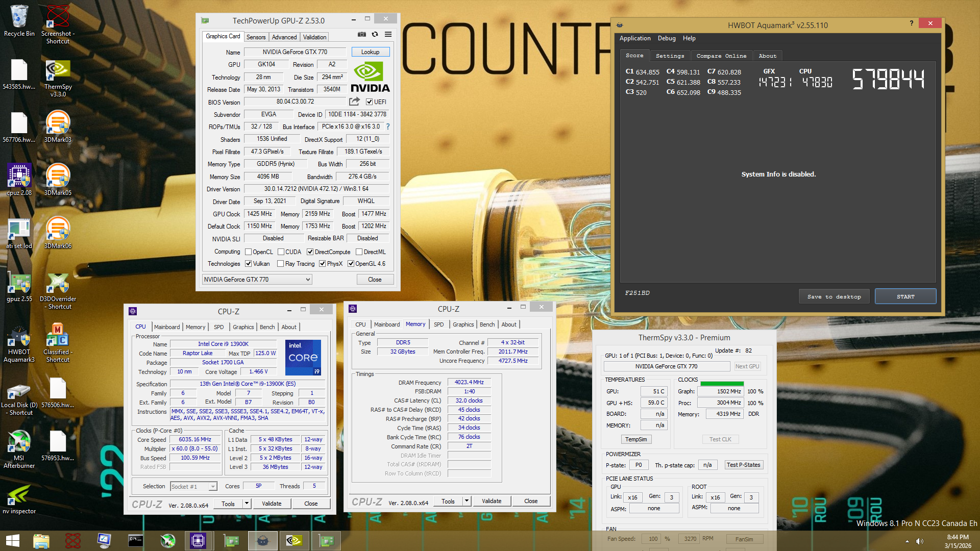Click the Test P-States button
This screenshot has width=980, height=551.
(744, 465)
